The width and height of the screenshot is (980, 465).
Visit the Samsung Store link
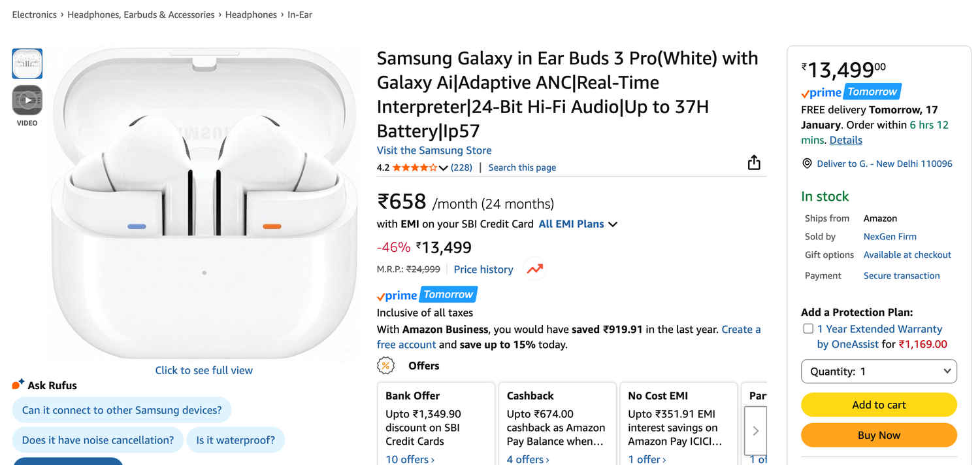coord(434,150)
